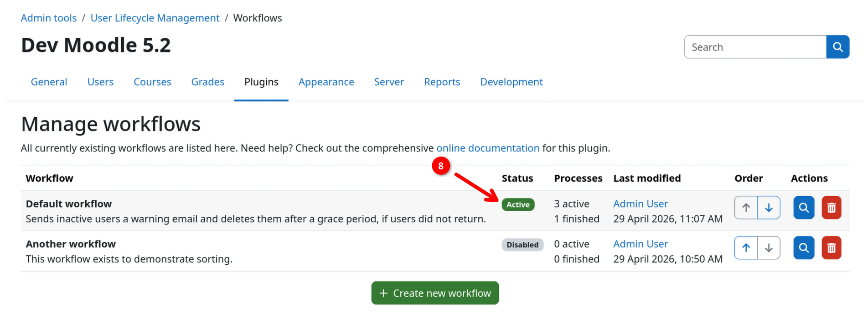Click Create new workflow button
868x314 pixels.
[x=435, y=293]
